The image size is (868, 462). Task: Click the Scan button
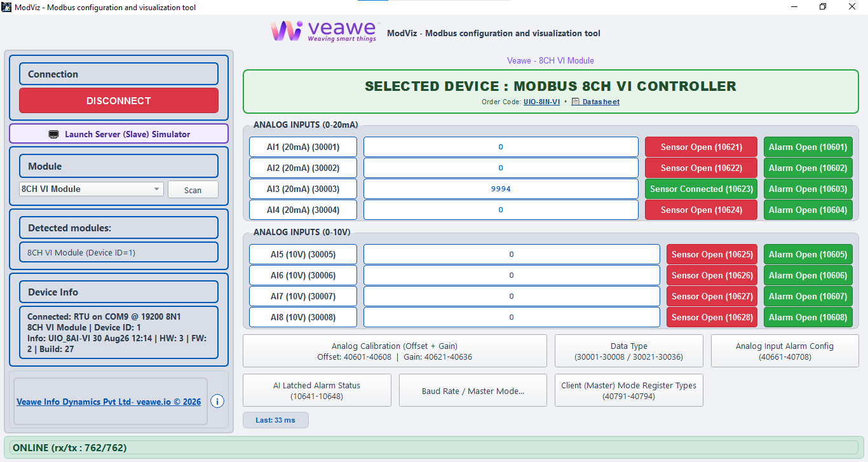coord(193,189)
